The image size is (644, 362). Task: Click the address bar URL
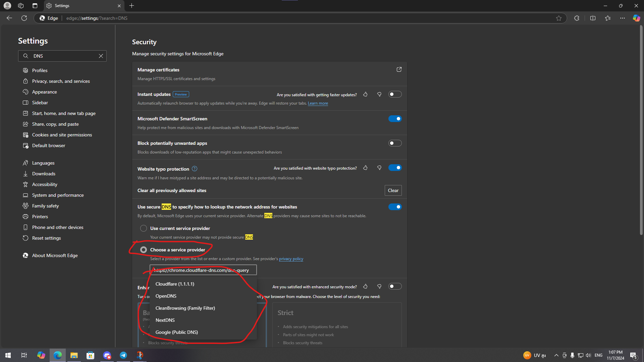tap(97, 18)
